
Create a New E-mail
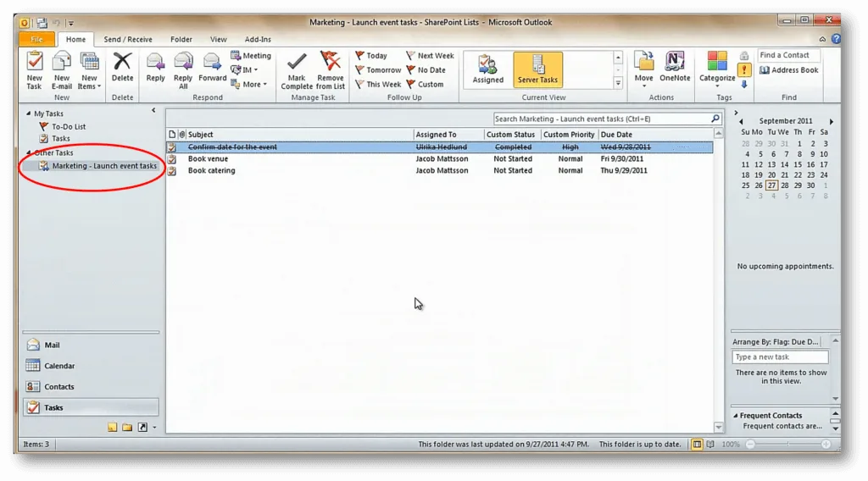click(61, 71)
